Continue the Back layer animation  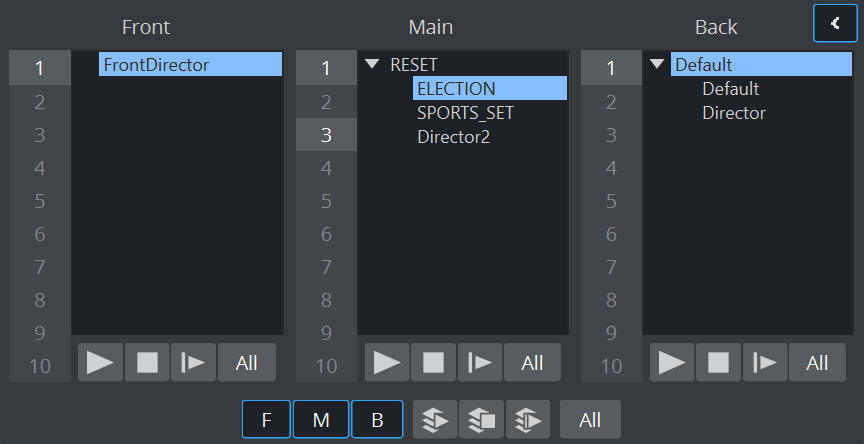[765, 363]
